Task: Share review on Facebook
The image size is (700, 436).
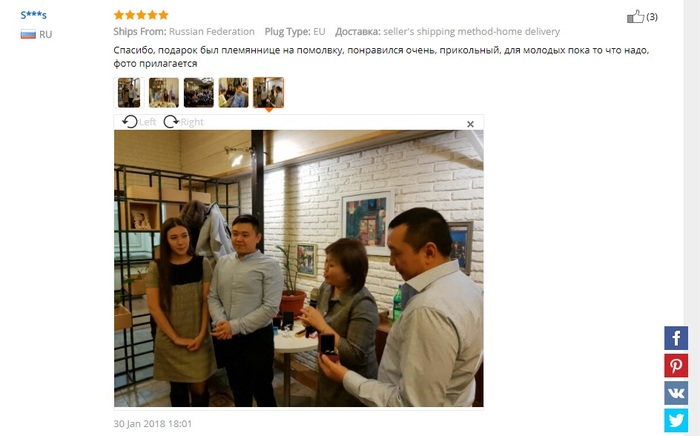Action: click(x=676, y=338)
